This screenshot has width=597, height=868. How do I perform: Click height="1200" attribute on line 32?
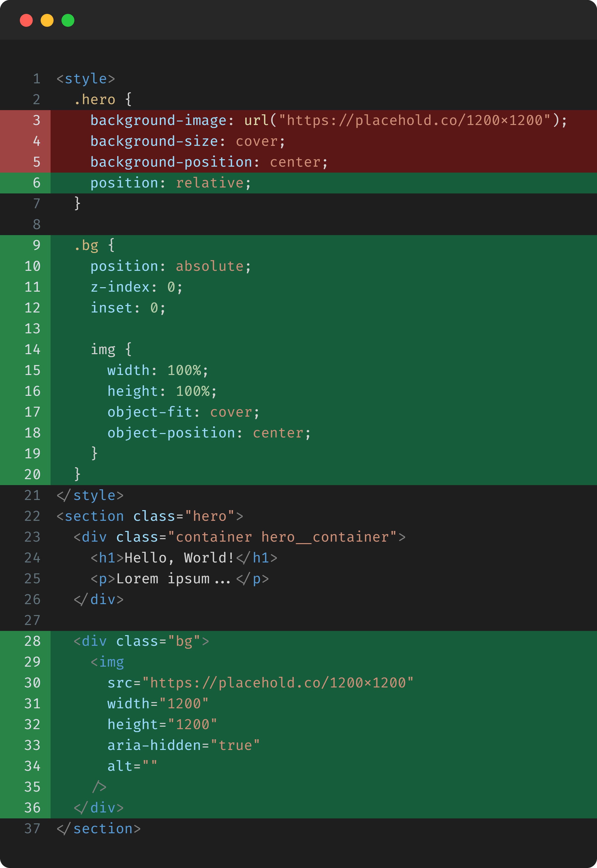tap(162, 725)
